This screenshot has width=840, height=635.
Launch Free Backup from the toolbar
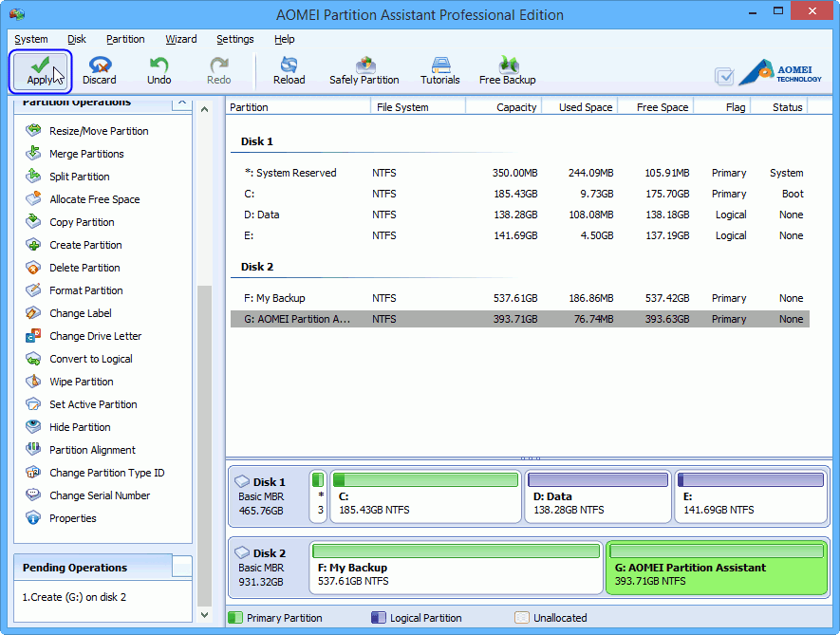click(x=507, y=71)
